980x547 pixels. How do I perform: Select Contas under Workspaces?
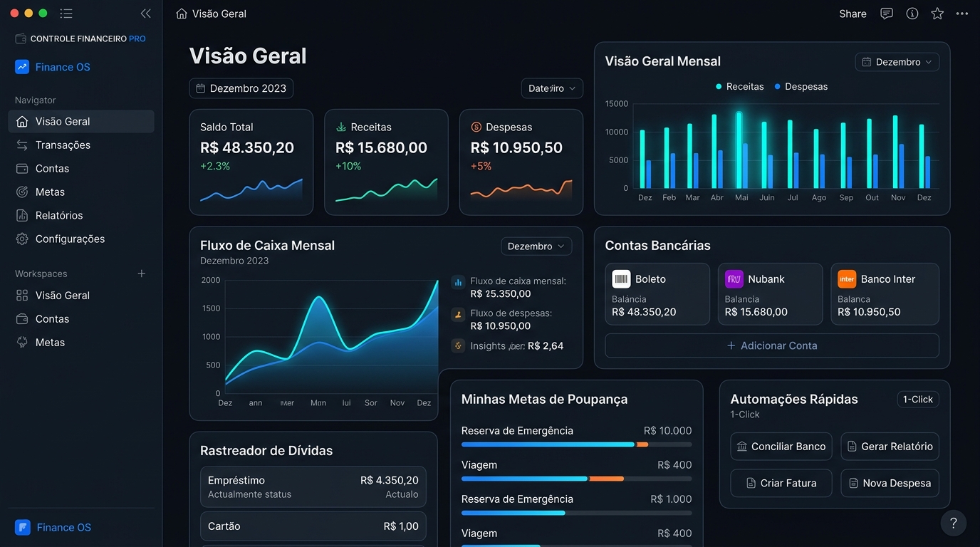[81, 318]
